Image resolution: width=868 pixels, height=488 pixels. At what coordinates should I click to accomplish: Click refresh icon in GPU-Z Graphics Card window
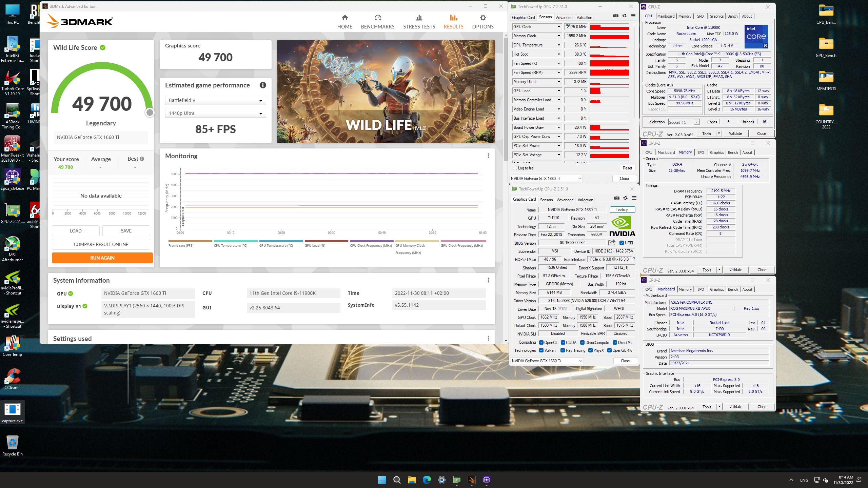click(625, 198)
